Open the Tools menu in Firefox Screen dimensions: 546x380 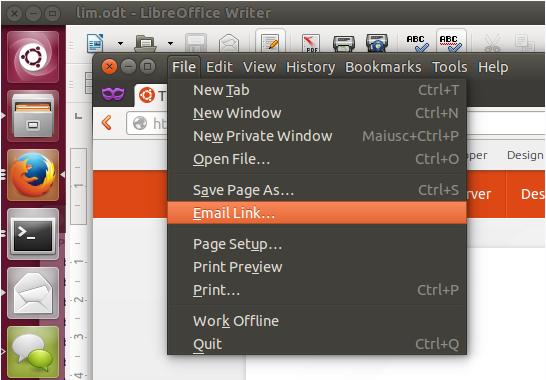point(450,67)
